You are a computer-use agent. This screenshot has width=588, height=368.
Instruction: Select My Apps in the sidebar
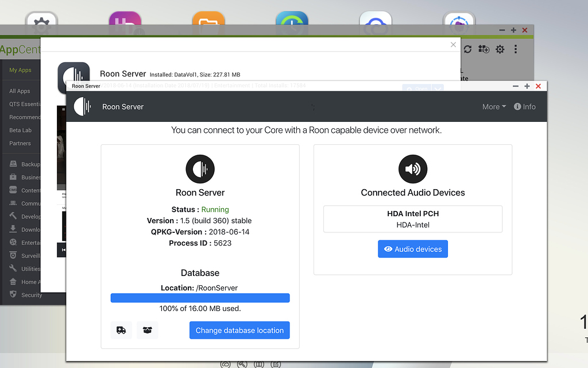(x=20, y=69)
